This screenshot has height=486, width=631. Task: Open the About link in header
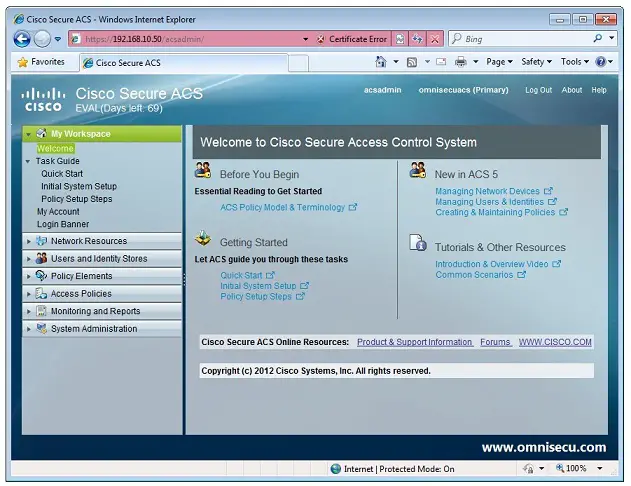(x=571, y=90)
